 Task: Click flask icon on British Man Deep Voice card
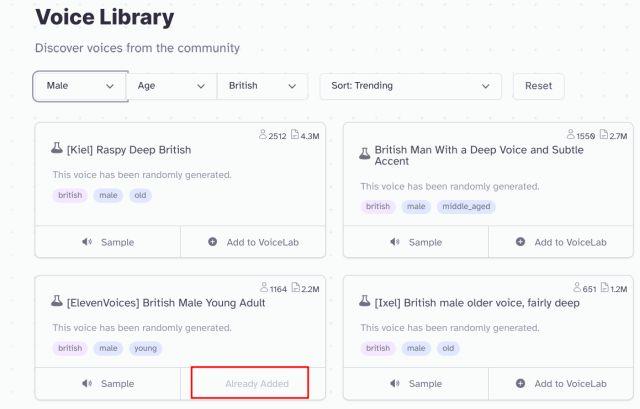tap(365, 154)
